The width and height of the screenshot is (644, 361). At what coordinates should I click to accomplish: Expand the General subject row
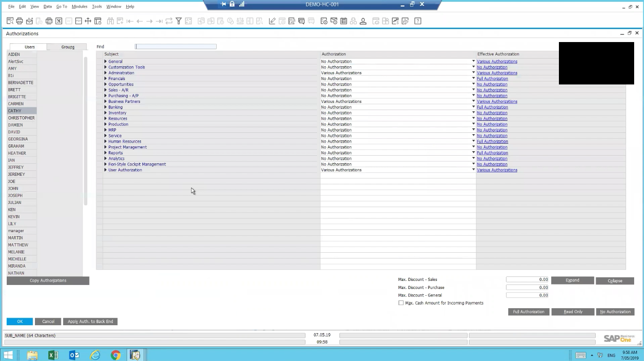pos(106,61)
